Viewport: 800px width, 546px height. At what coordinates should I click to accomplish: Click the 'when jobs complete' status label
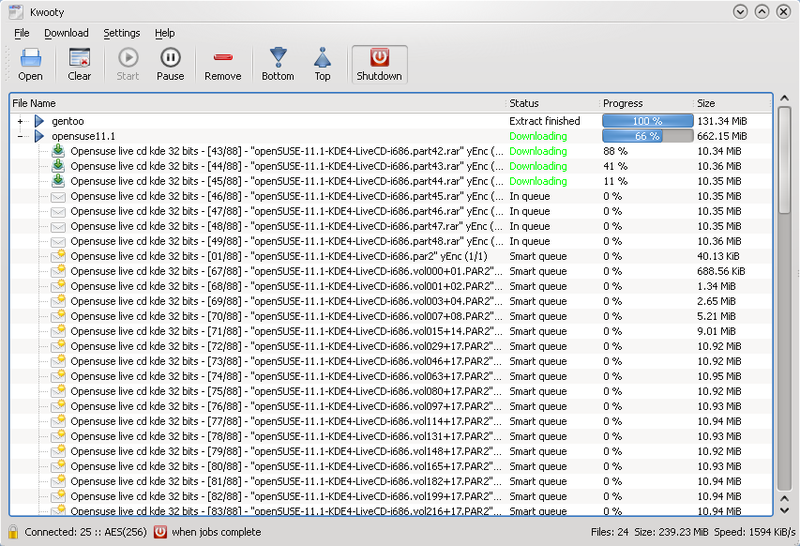[x=216, y=532]
